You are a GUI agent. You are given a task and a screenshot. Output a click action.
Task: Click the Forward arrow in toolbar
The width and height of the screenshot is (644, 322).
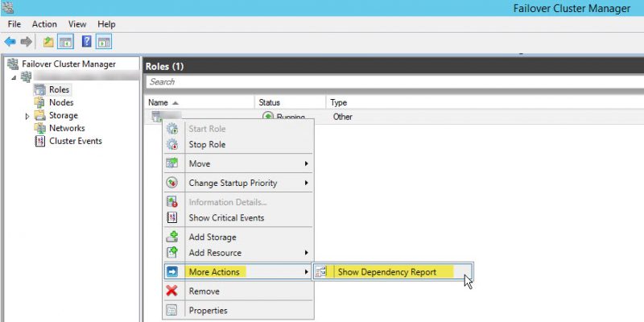click(x=26, y=42)
